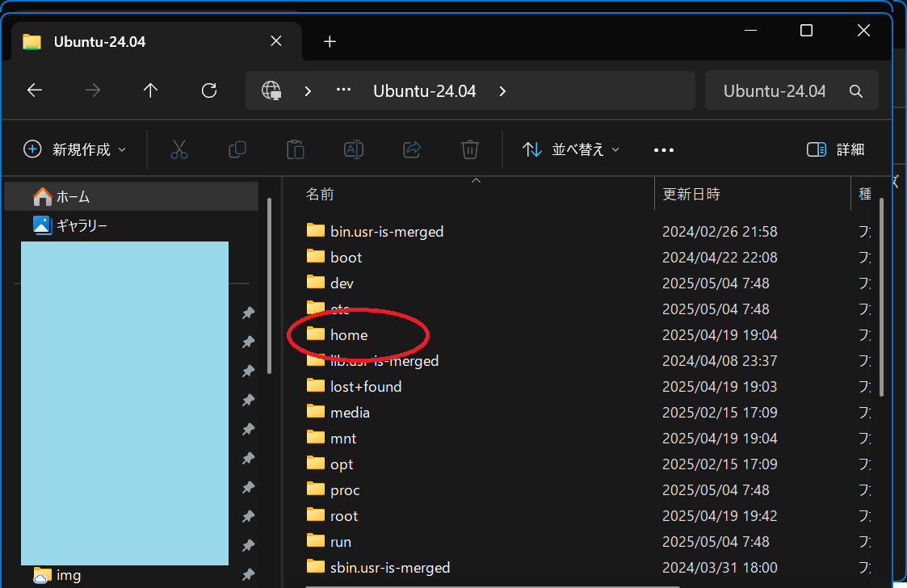
Task: Expand chevron after network icon in address bar
Action: pyautogui.click(x=308, y=91)
